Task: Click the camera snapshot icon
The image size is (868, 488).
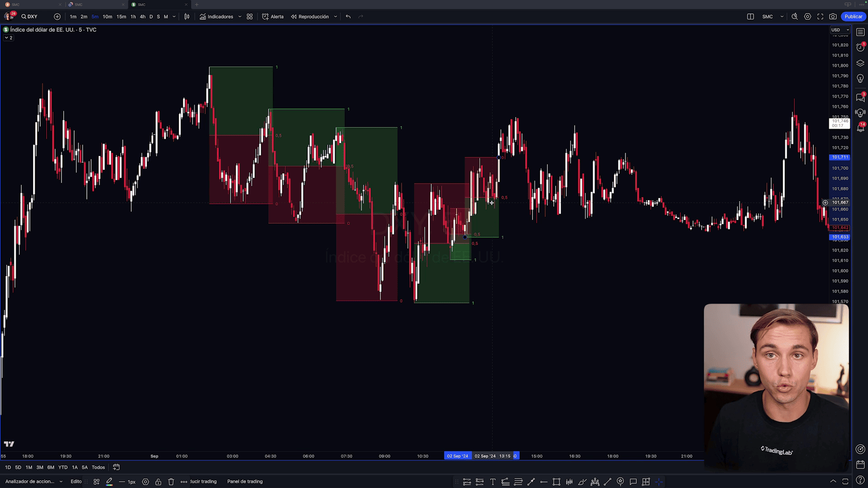Action: pos(833,17)
